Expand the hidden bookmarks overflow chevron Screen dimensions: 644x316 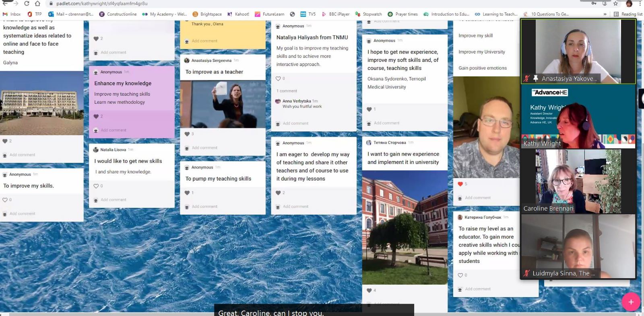coord(605,14)
